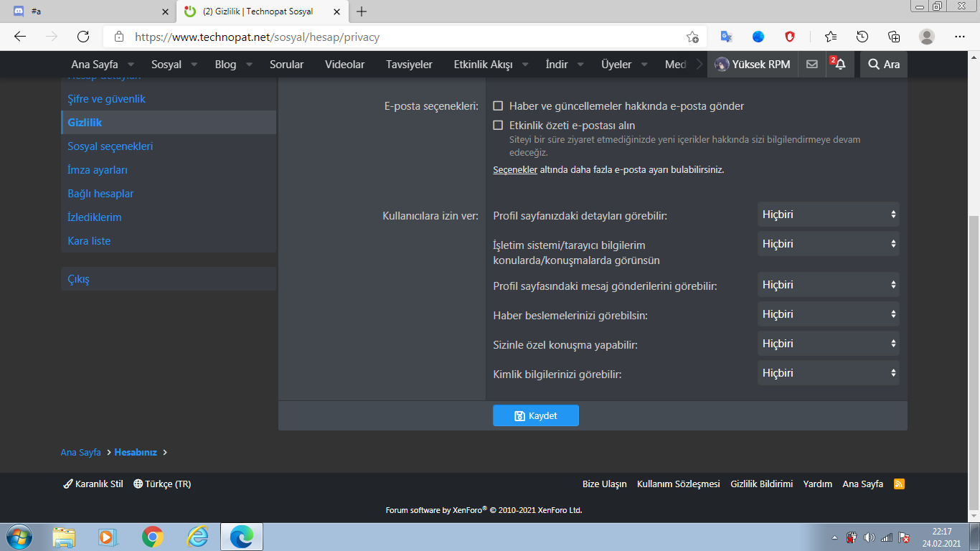This screenshot has width=980, height=551.
Task: Click the browser address bar URL
Action: click(x=258, y=37)
